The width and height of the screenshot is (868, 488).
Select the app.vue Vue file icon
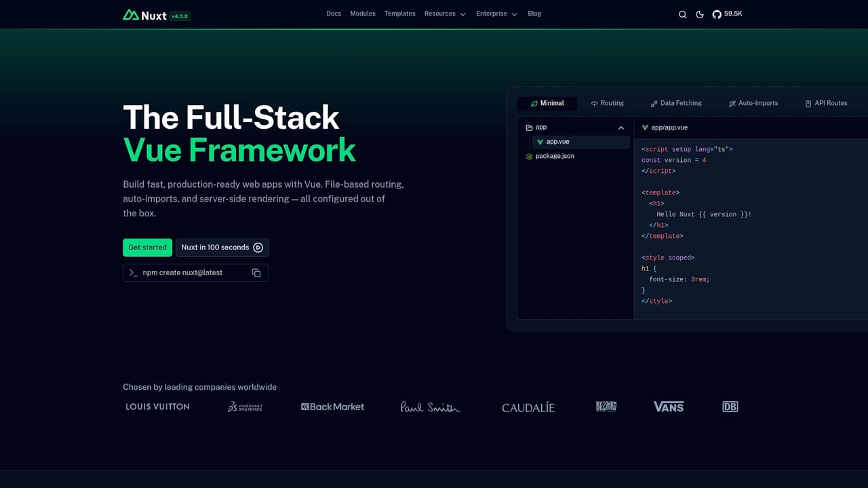[x=540, y=142]
